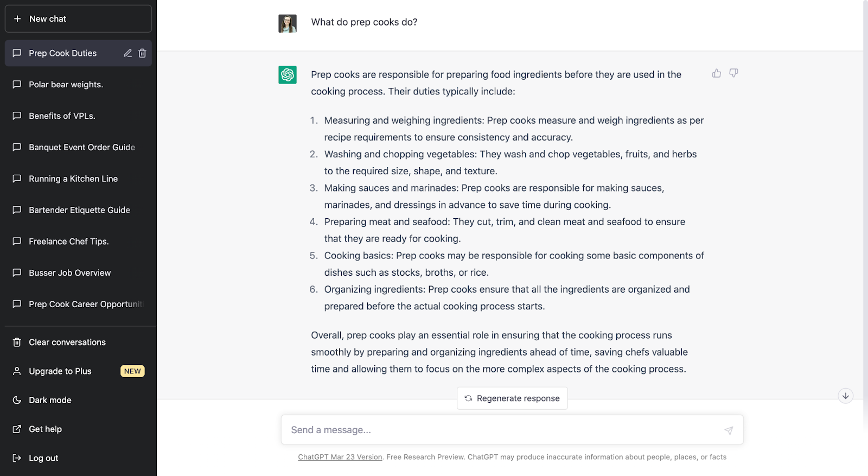The height and width of the screenshot is (476, 868).
Task: Click the ChatGPT logo avatar
Action: (x=288, y=75)
